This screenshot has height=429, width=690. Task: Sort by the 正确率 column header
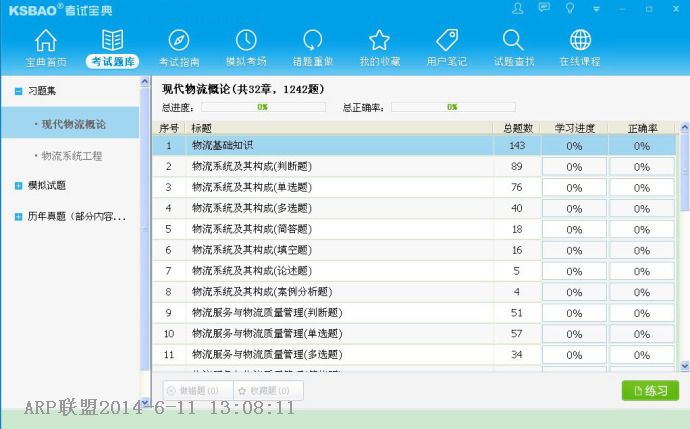pos(642,128)
